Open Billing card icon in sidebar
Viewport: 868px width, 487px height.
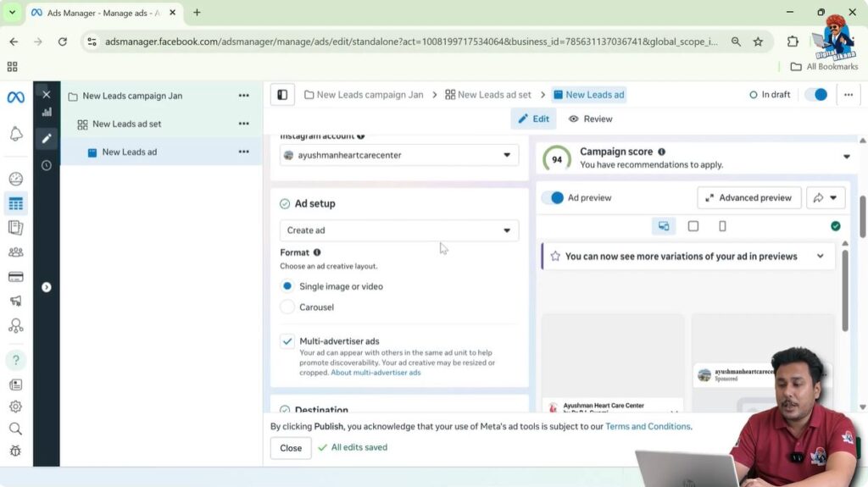coord(15,277)
